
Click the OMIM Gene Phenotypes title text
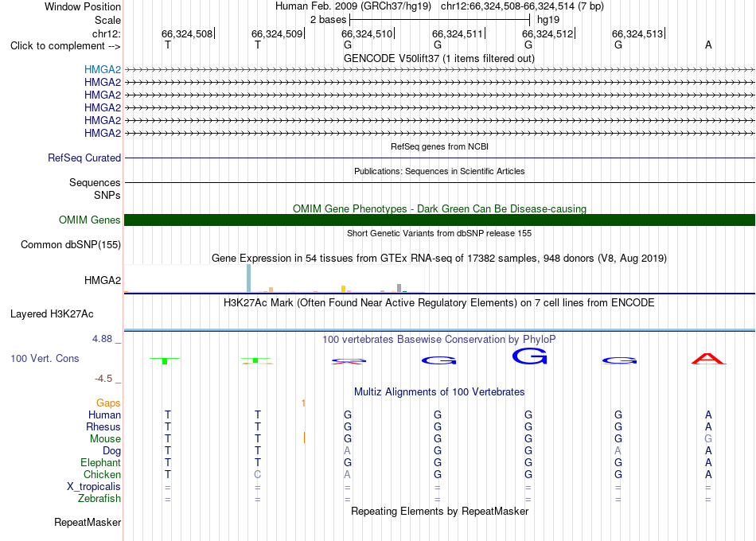tap(439, 208)
